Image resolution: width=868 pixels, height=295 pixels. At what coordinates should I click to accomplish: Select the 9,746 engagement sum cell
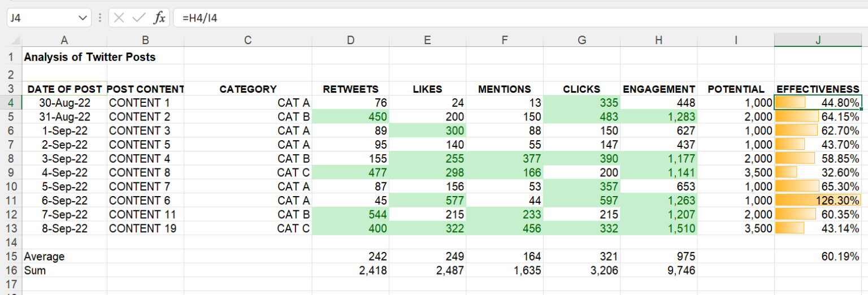[659, 271]
